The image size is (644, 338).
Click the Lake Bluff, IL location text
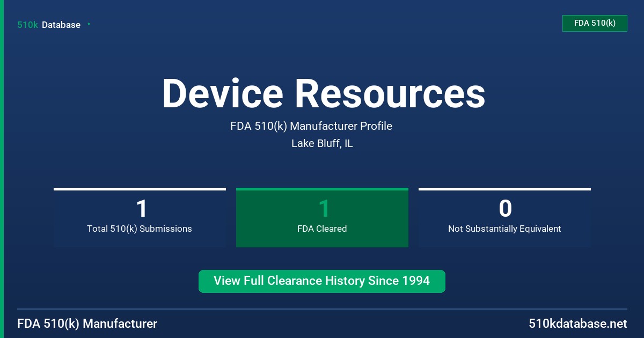click(322, 143)
